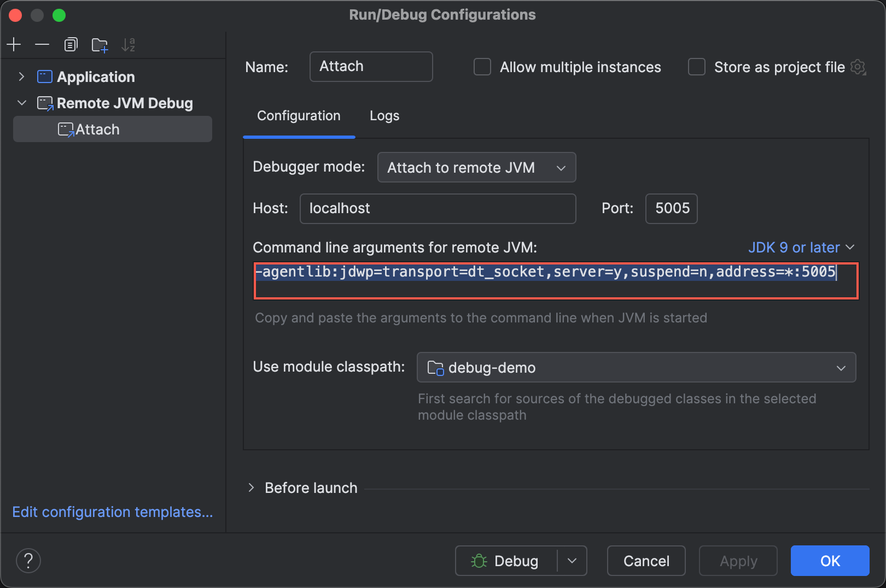Open Edit configuration templates

[112, 512]
